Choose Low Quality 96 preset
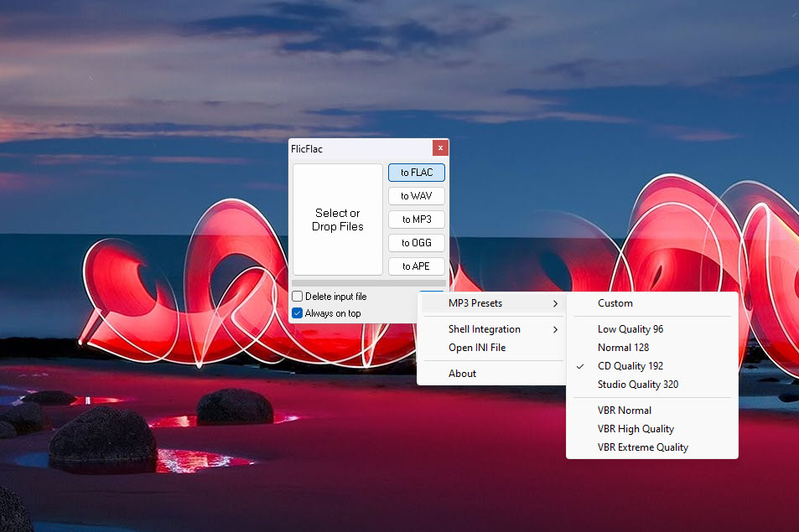The image size is (799, 532). 651,329
